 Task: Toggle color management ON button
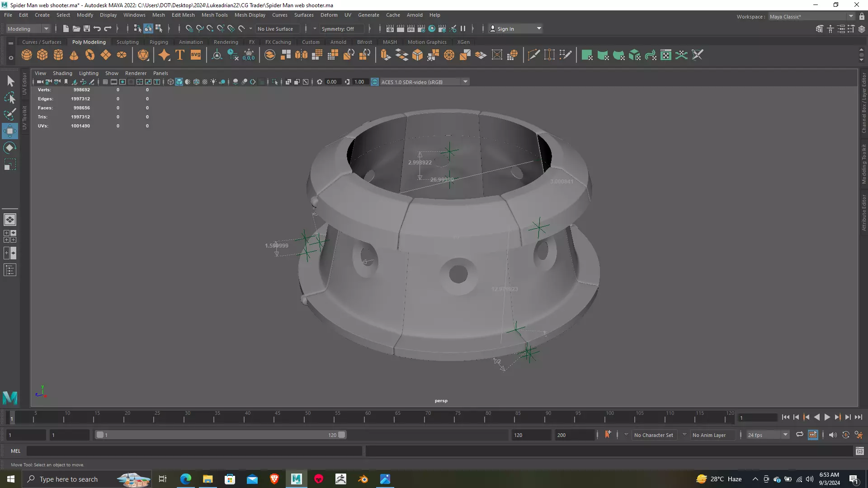tap(375, 82)
